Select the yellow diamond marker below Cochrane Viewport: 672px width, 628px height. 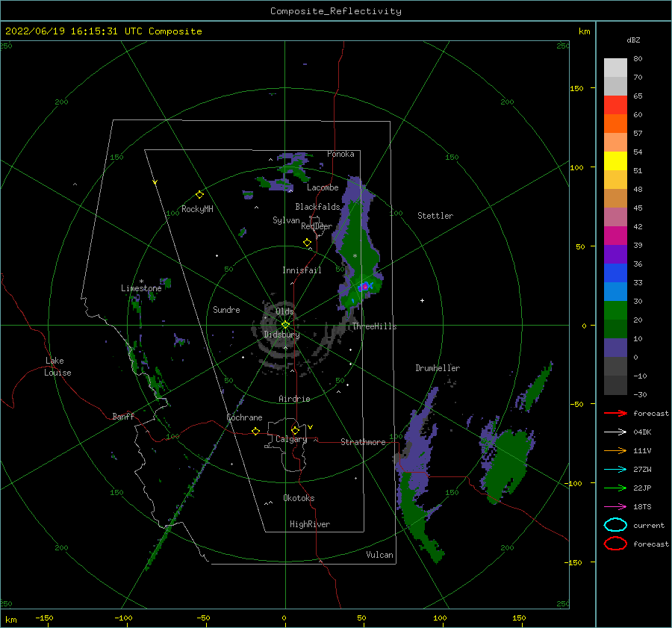coord(255,431)
